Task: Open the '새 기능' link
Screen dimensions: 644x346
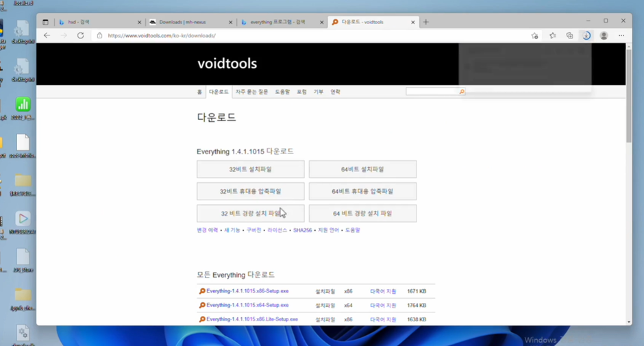Action: (232, 230)
